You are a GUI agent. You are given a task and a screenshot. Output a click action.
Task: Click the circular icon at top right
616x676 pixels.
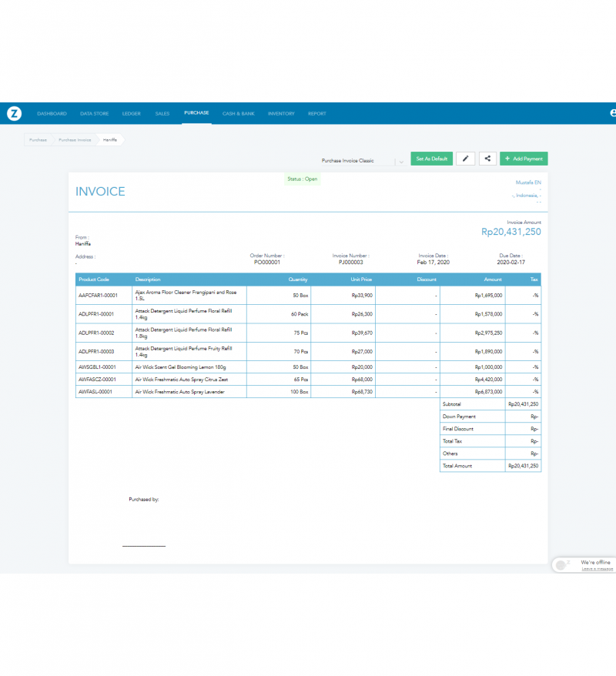(x=612, y=112)
